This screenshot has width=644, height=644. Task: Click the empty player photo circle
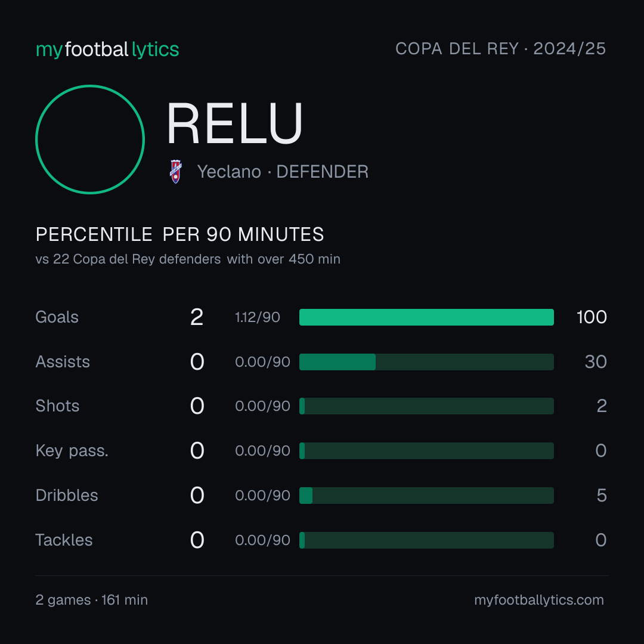coord(90,139)
